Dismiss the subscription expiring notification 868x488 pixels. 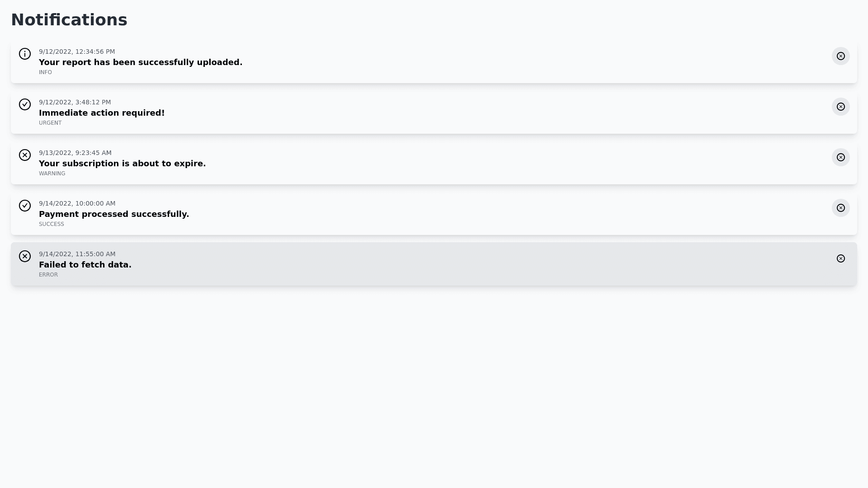coord(841,157)
